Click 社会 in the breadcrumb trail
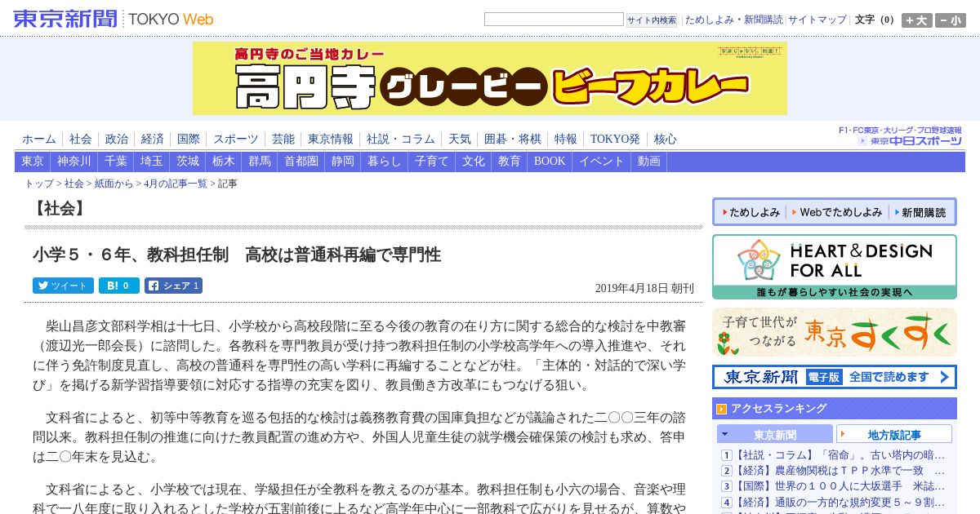Viewport: 980px width, 514px height. [x=74, y=184]
